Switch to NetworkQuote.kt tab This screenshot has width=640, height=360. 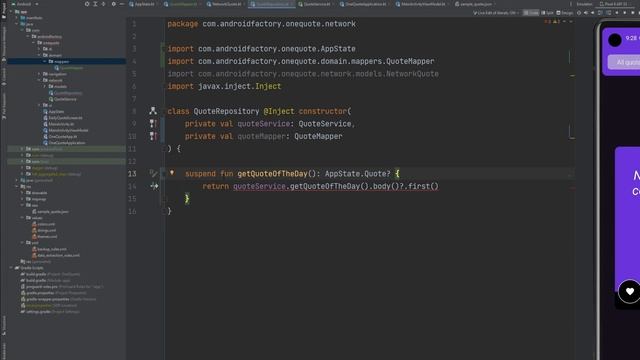point(226,4)
